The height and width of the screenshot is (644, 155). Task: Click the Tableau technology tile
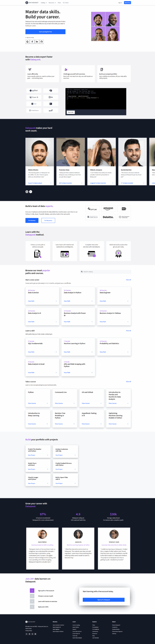tap(34, 110)
